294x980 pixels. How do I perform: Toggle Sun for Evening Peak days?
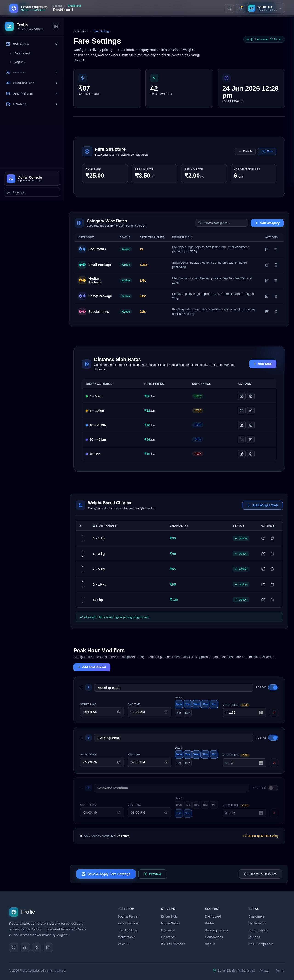point(188,763)
